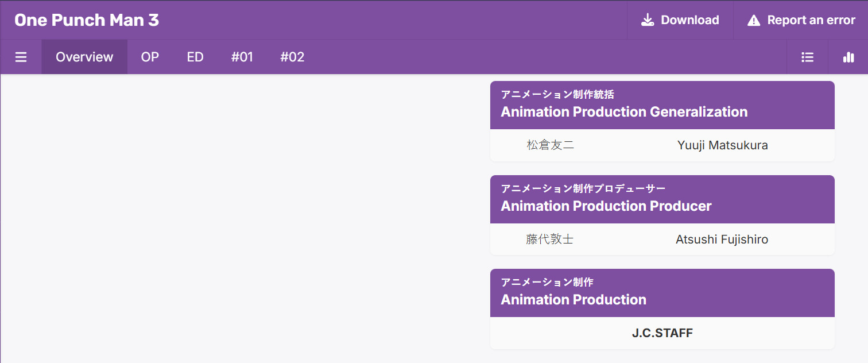This screenshot has width=868, height=363.
Task: Click the Japanese name 藤代敦士
Action: (x=549, y=240)
